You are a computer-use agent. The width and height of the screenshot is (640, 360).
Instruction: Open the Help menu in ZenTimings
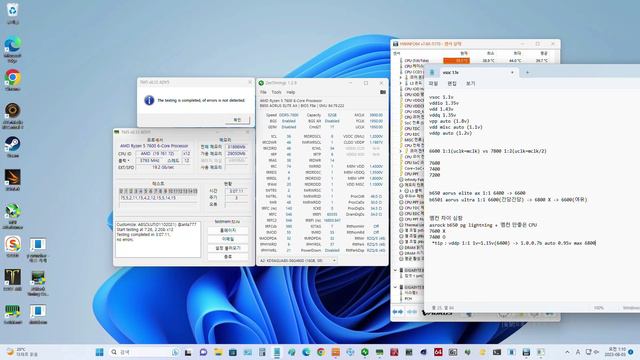point(290,92)
